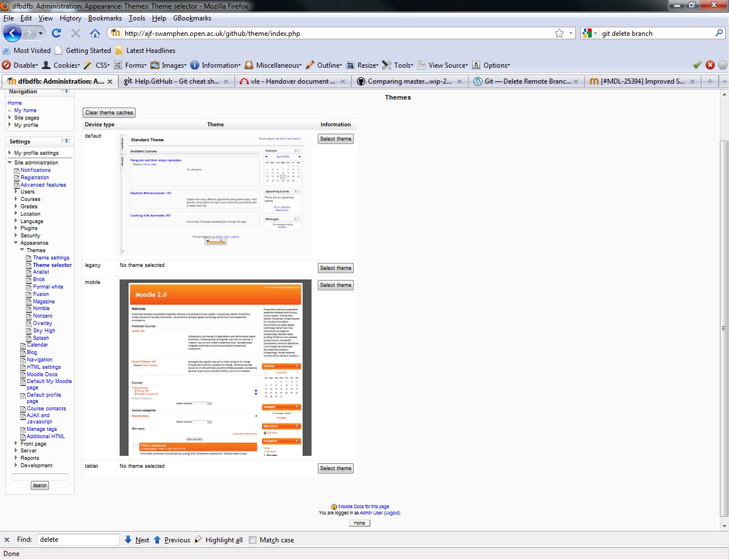
Task: Open the History menu
Action: (71, 18)
